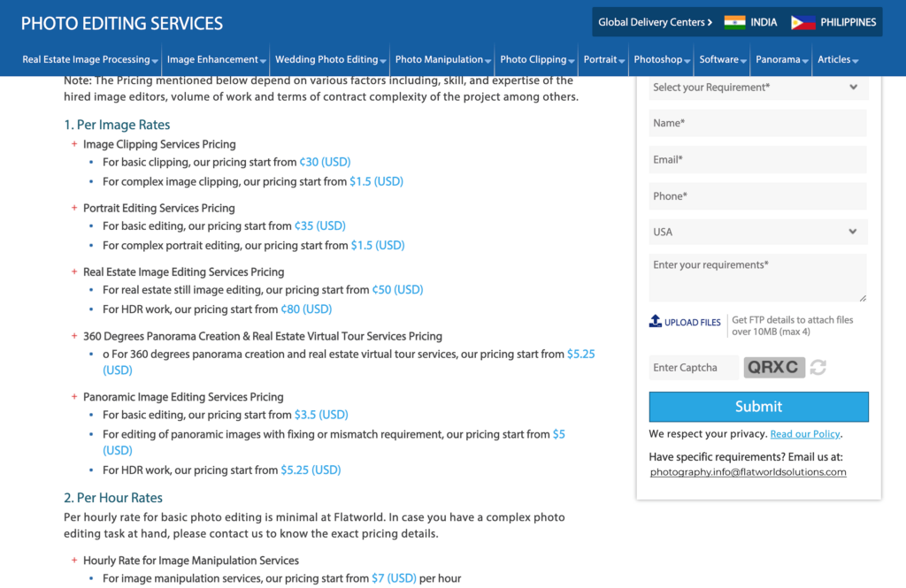Viewport: 906px width, 588px height.
Task: Click the upload files arrow icon
Action: coord(656,321)
